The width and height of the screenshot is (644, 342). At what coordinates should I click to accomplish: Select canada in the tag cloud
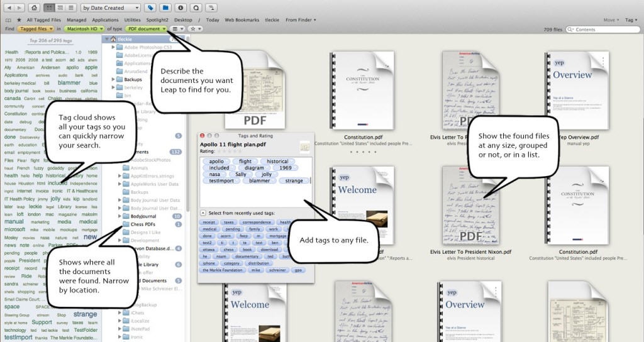pos(13,98)
